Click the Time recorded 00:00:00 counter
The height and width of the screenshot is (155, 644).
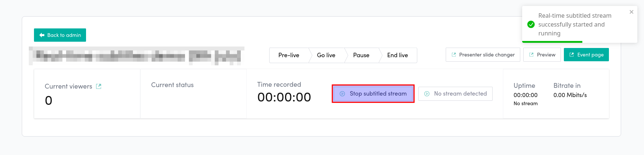click(x=284, y=97)
